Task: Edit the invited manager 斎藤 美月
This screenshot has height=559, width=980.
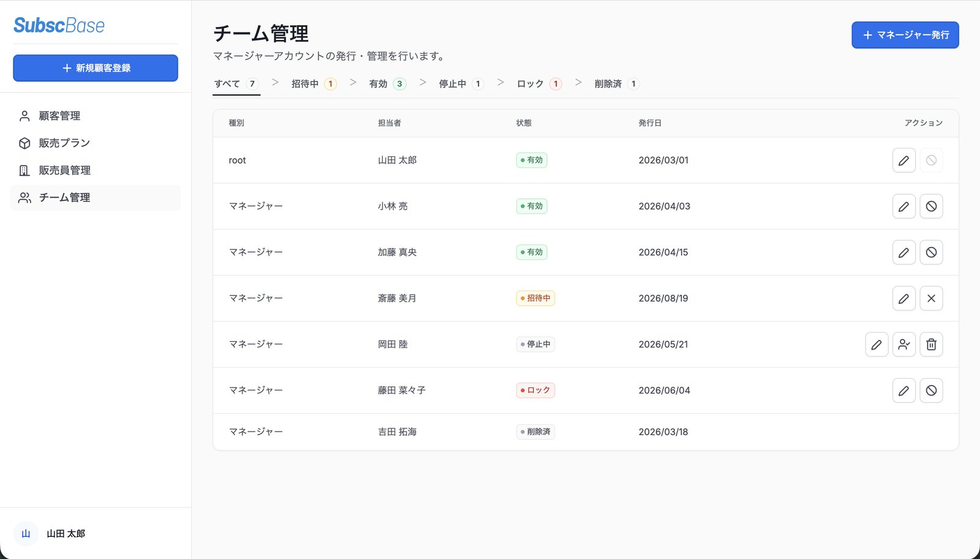Action: (x=903, y=299)
